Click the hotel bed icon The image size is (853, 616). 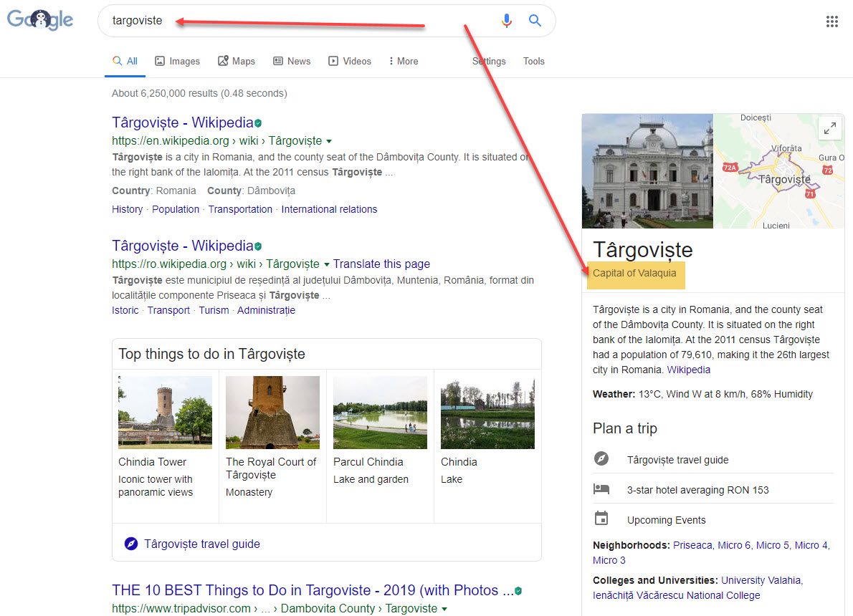(601, 489)
